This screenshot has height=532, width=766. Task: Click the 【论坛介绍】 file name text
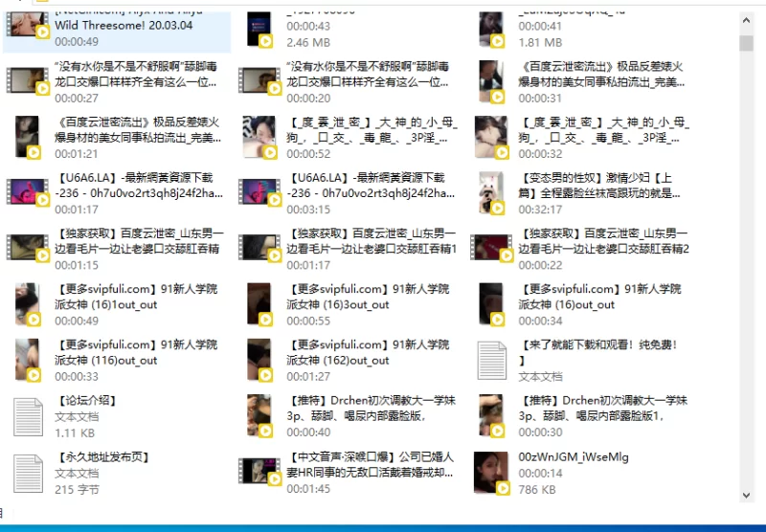point(86,401)
